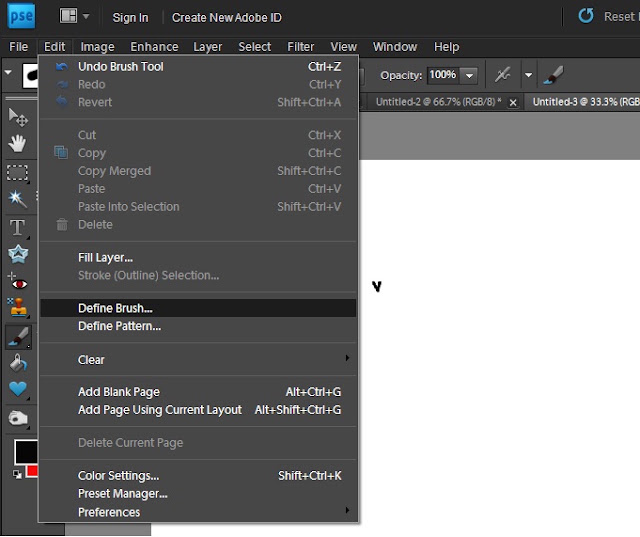Close the Untitled-2 document tab
This screenshot has width=640, height=537.
coord(513,103)
